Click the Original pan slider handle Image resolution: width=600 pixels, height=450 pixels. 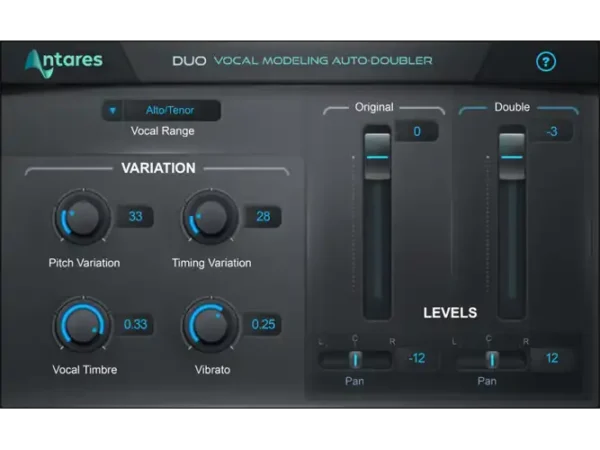(355, 360)
